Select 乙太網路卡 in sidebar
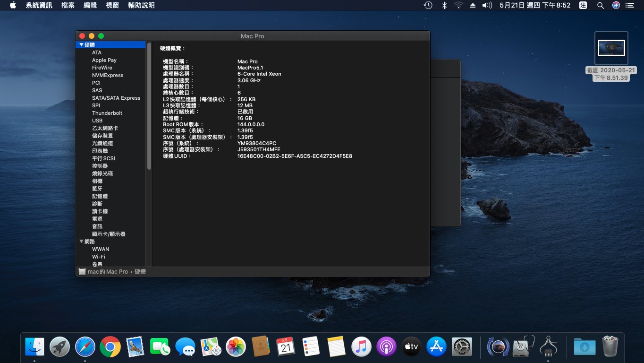Image resolution: width=644 pixels, height=363 pixels. pos(105,128)
